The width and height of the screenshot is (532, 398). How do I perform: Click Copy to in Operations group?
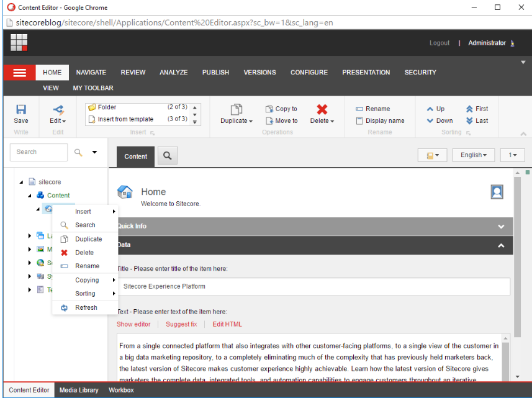[281, 109]
